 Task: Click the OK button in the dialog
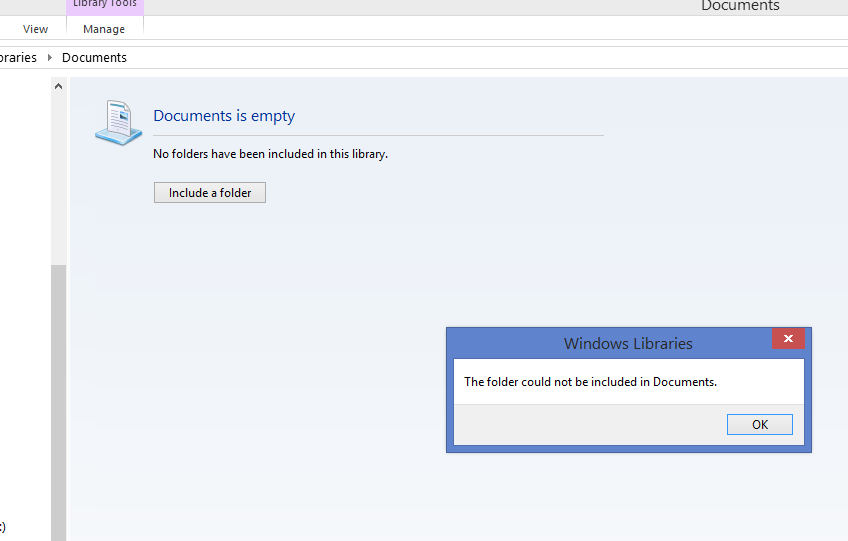pyautogui.click(x=760, y=425)
